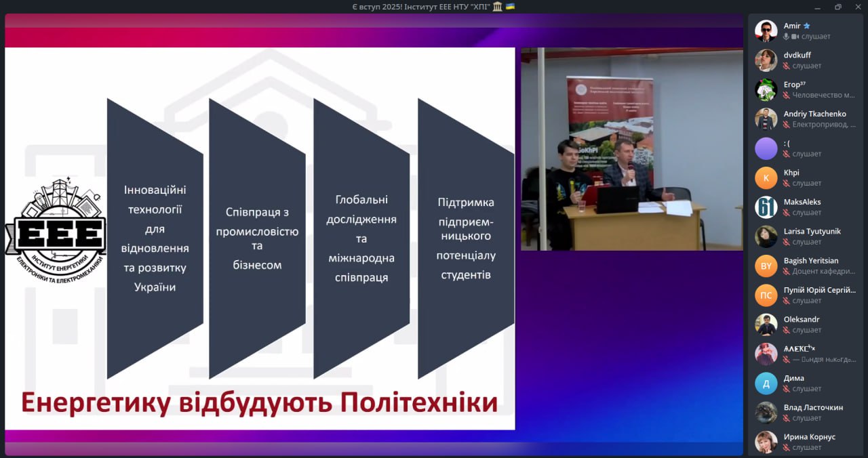Click the shared presentation slide
868x458 pixels.
(x=260, y=238)
